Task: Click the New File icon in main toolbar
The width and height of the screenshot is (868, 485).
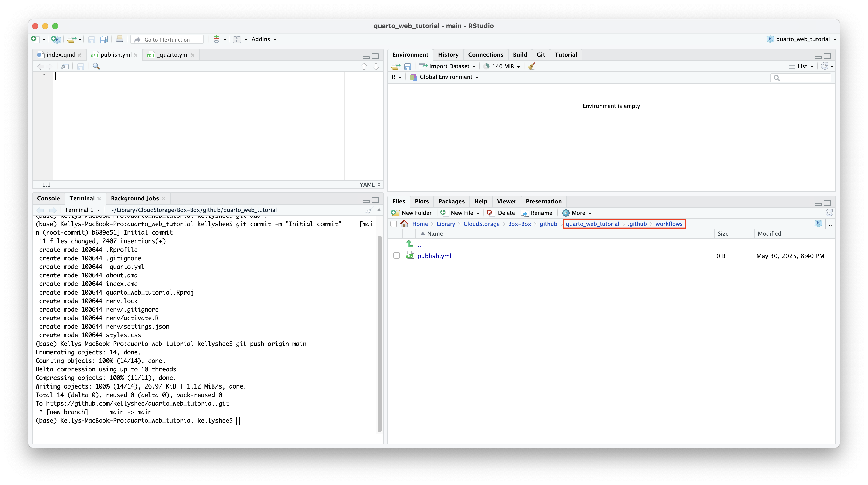Action: coord(34,39)
